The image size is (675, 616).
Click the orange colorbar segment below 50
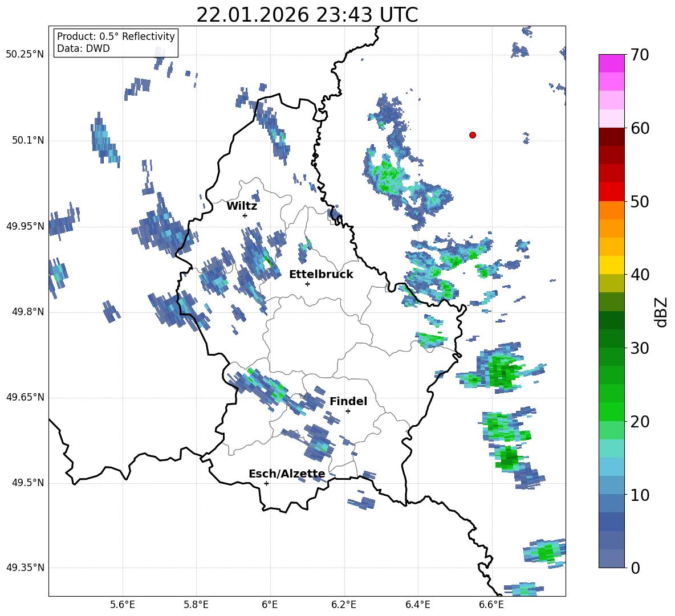pyautogui.click(x=611, y=210)
